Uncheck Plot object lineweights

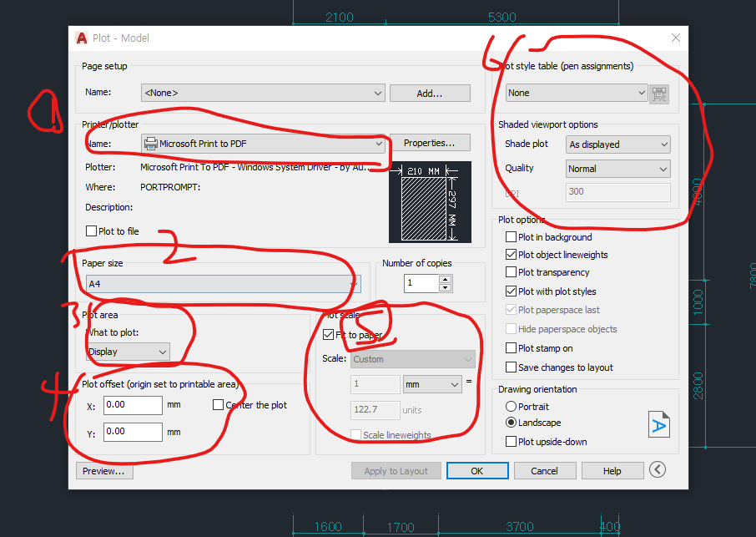511,254
